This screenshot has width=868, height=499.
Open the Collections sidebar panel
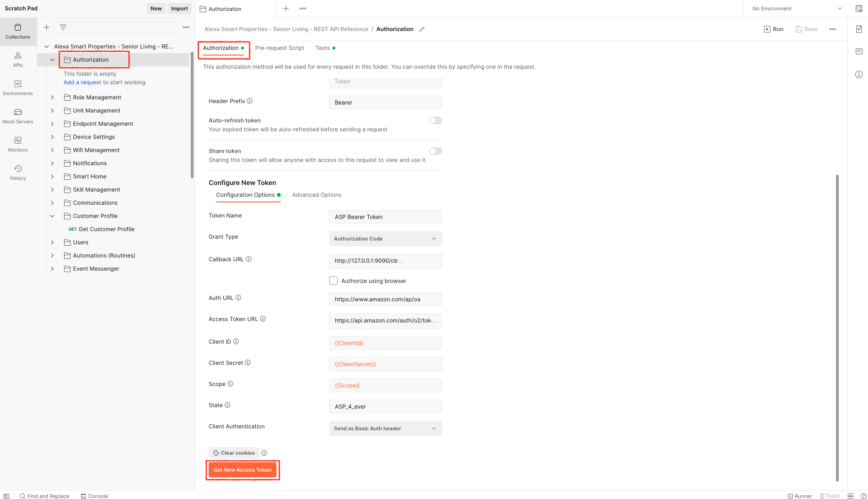(18, 32)
